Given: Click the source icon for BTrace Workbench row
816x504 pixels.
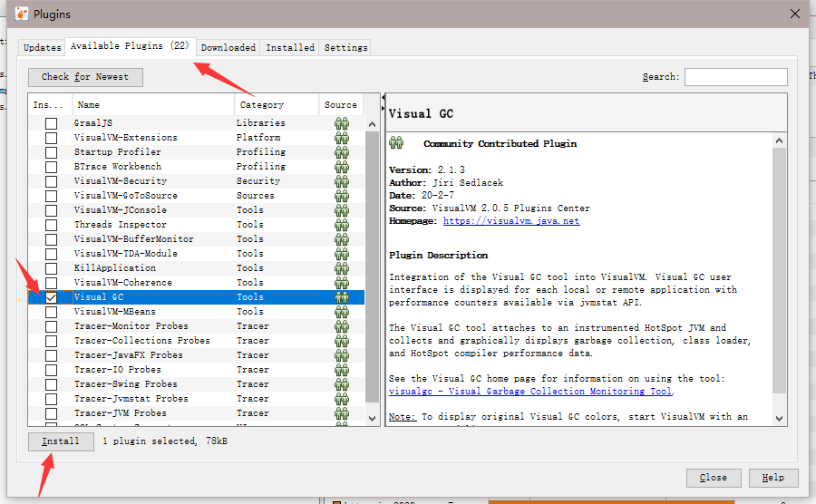Looking at the screenshot, I should coord(342,167).
